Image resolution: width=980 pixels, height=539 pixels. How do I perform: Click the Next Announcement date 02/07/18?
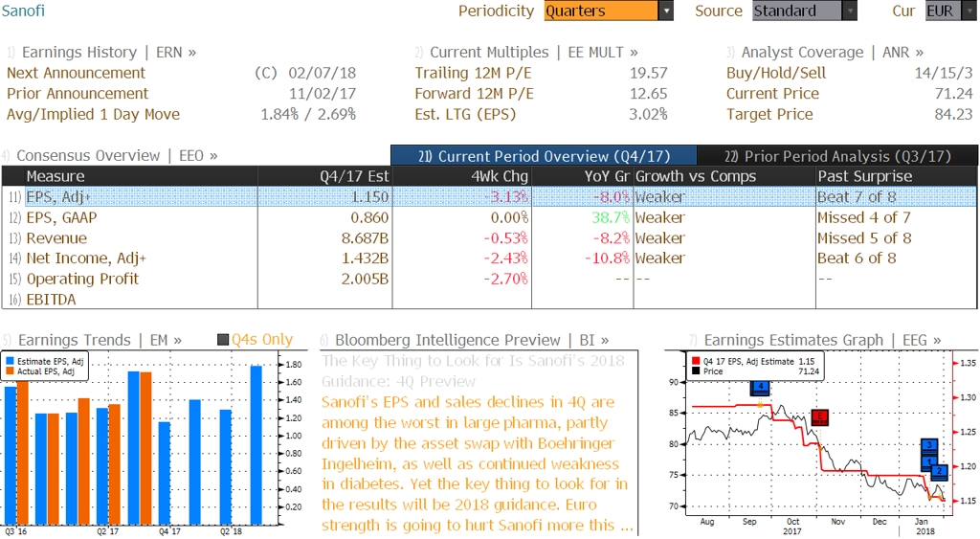click(322, 73)
